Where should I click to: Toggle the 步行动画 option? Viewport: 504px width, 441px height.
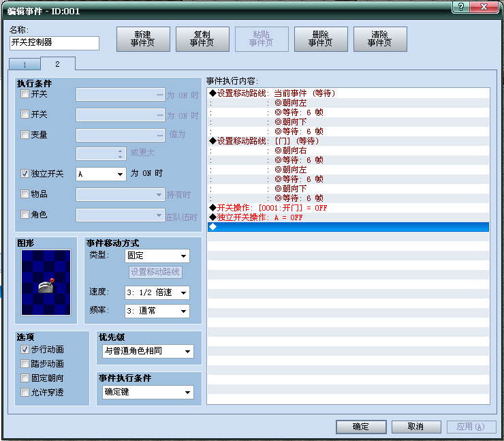[25, 350]
